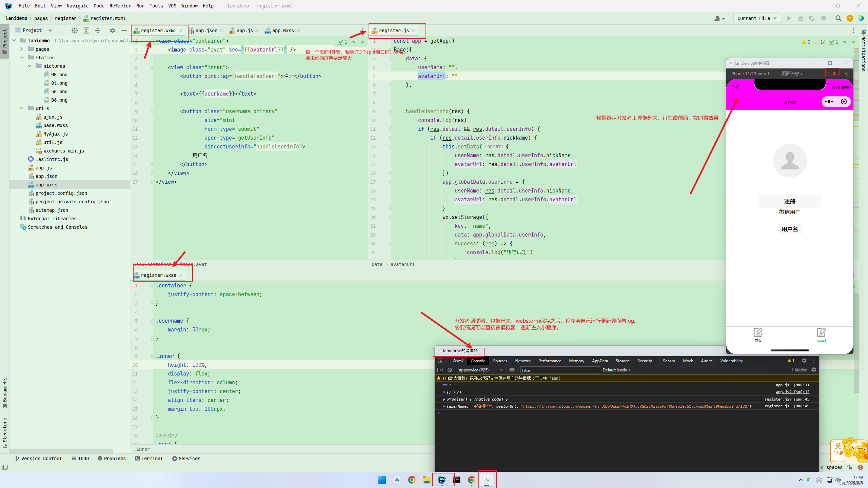Click the Search Everywhere magnifier icon
Image resolution: width=868 pixels, height=488 pixels.
[x=838, y=18]
